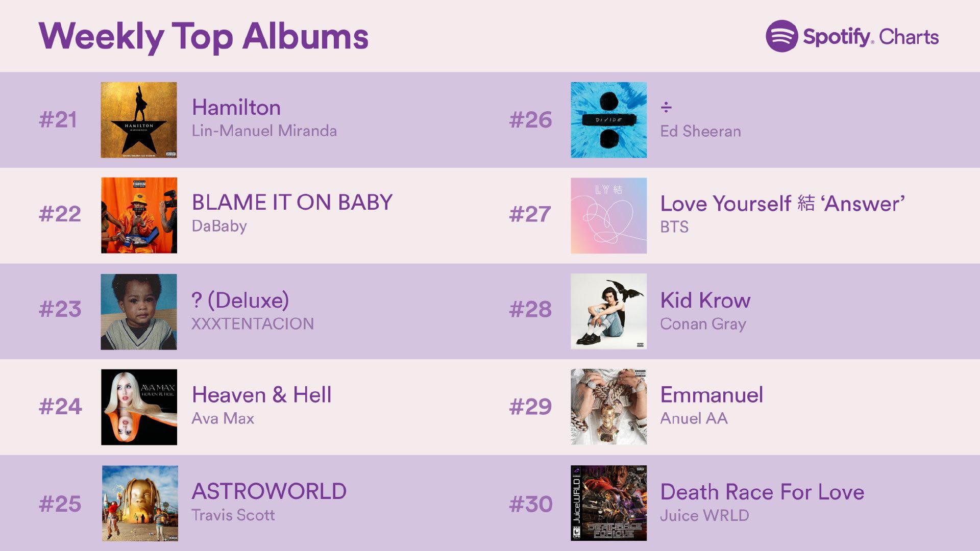Click the Travis Scott artist name
Viewport: 980px width, 551px height.
tap(233, 515)
